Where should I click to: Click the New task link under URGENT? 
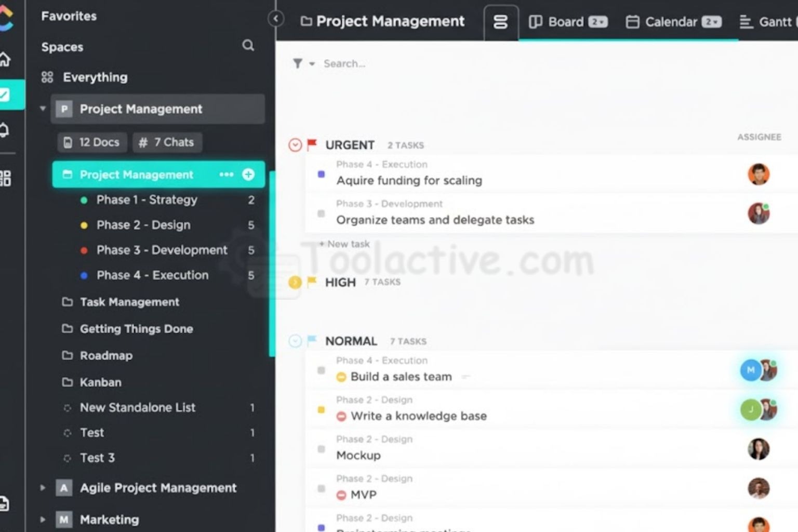pyautogui.click(x=345, y=244)
